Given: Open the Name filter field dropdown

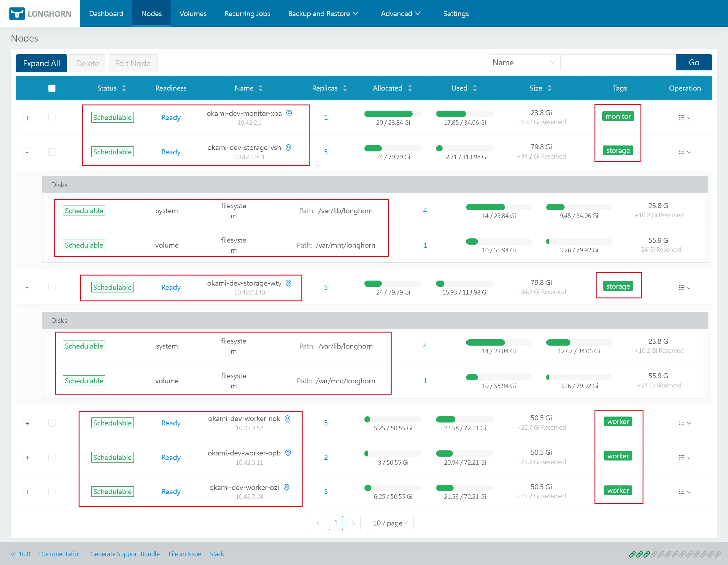Looking at the screenshot, I should point(523,62).
